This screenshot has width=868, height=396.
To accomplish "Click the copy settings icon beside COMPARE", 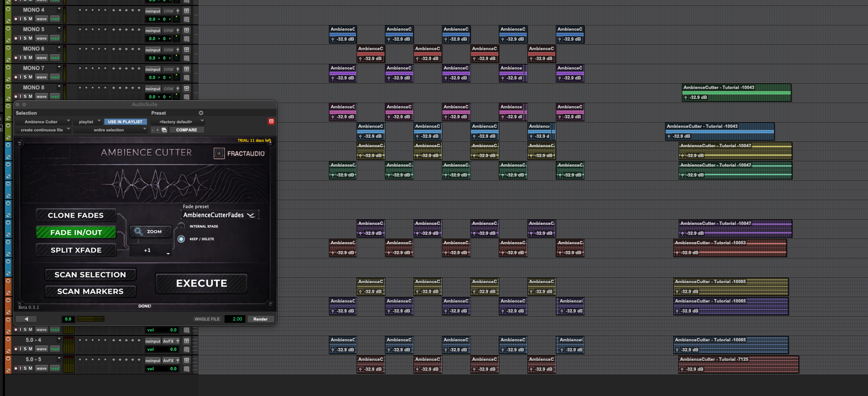I will click(164, 130).
